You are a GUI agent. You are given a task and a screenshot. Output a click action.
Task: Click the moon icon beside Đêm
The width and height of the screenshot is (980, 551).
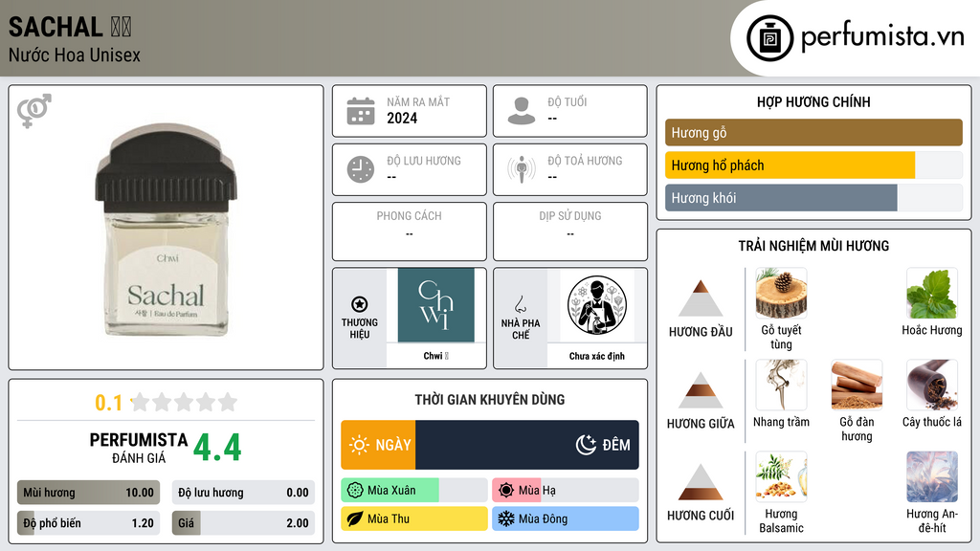coord(586,445)
